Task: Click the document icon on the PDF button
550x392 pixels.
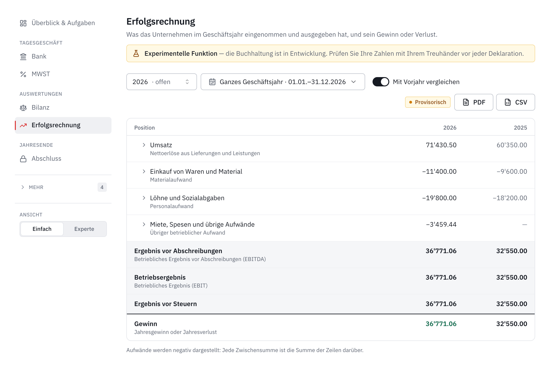Action: (466, 102)
